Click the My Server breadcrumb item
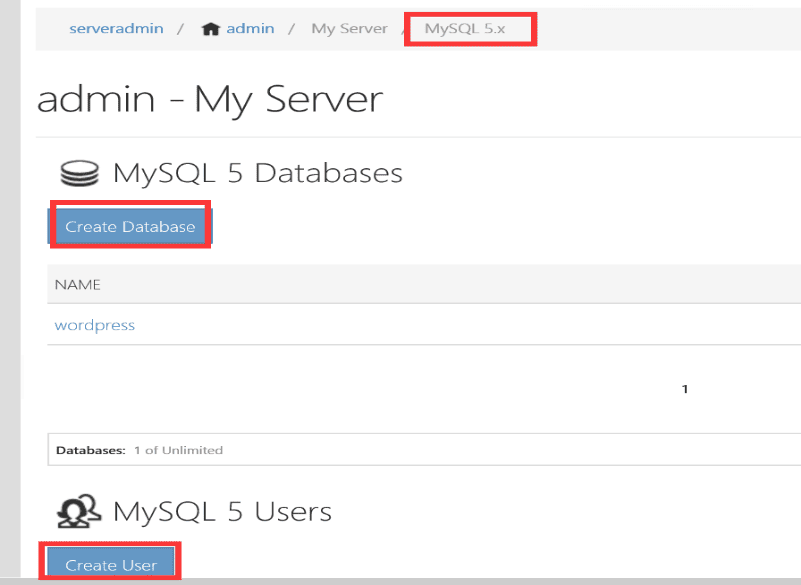 [x=349, y=28]
